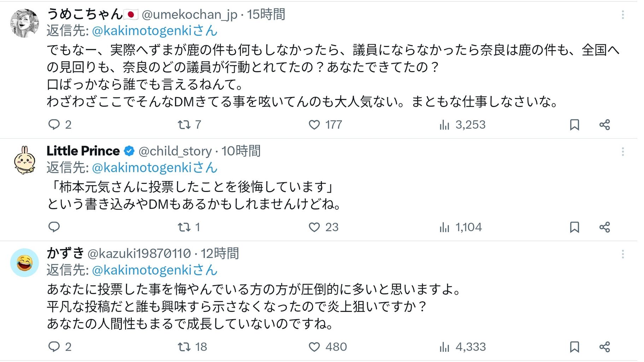Reply to Little Prince's tweet
The height and width of the screenshot is (362, 644).
click(54, 227)
